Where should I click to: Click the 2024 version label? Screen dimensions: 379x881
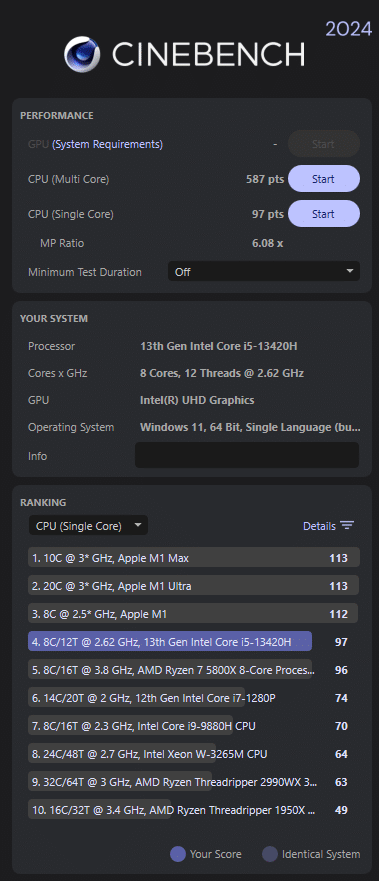[349, 29]
